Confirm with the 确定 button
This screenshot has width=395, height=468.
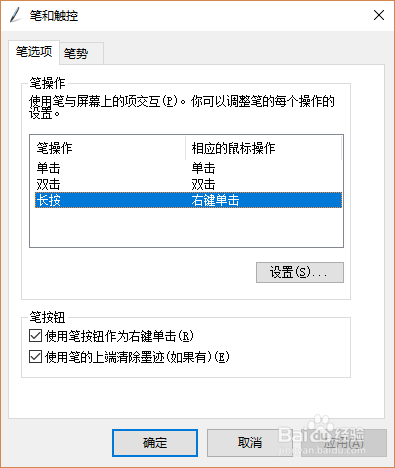(x=155, y=443)
